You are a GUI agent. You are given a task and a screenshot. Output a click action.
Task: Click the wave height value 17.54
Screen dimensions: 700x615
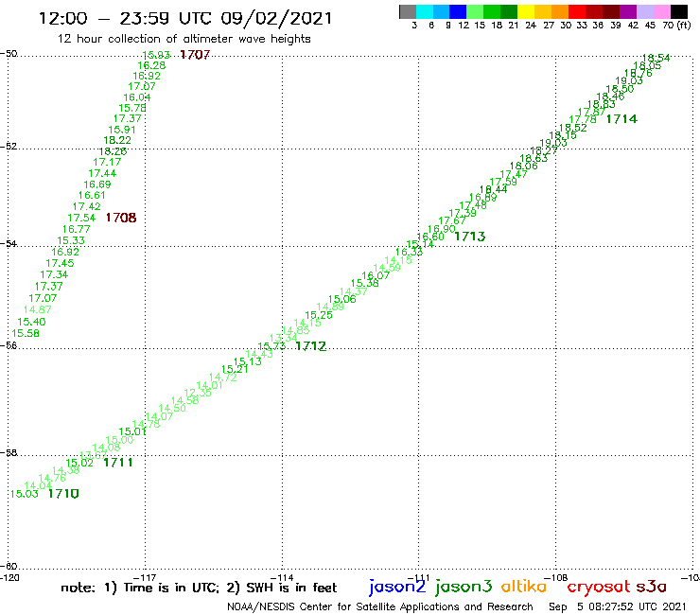tap(81, 218)
